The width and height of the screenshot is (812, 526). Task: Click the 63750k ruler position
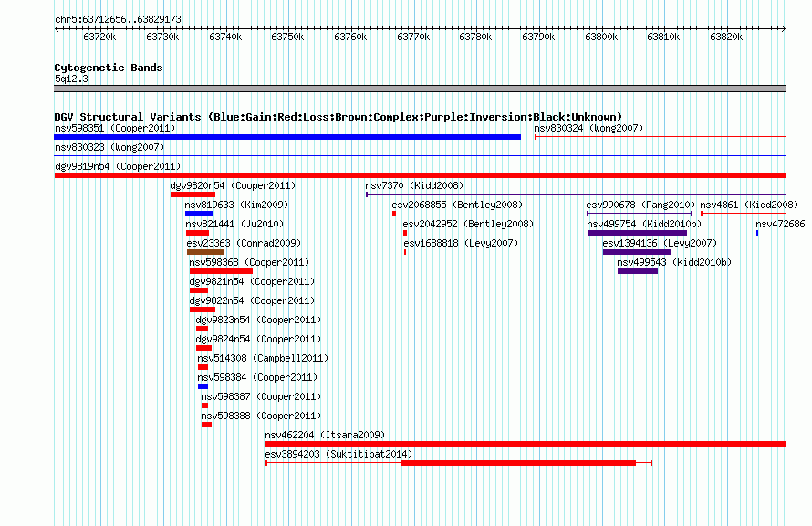[287, 37]
